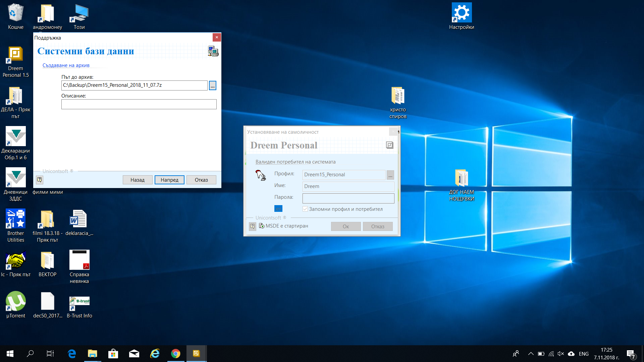Viewport: 644px width, 362px height.
Task: Launch µTorrent desktop shortcut
Action: (x=15, y=305)
